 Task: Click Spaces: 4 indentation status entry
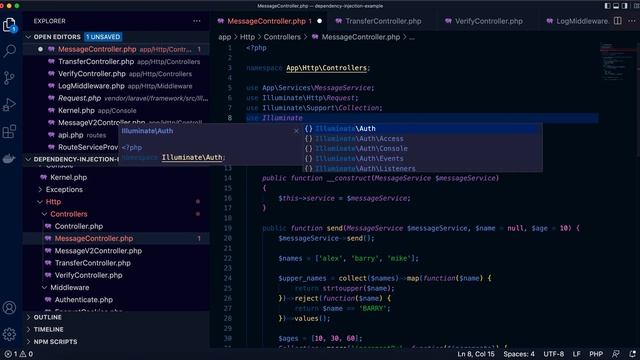(x=519, y=354)
